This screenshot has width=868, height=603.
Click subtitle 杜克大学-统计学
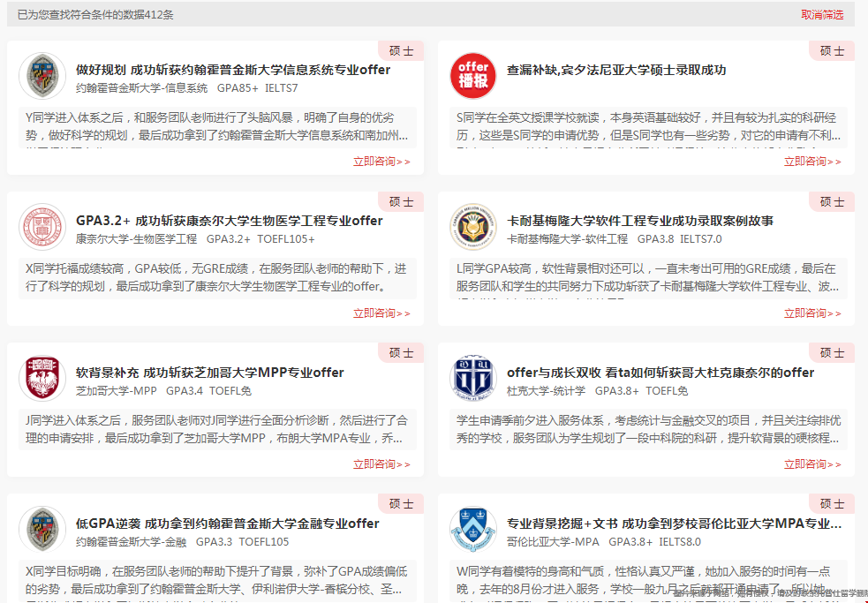tap(546, 391)
